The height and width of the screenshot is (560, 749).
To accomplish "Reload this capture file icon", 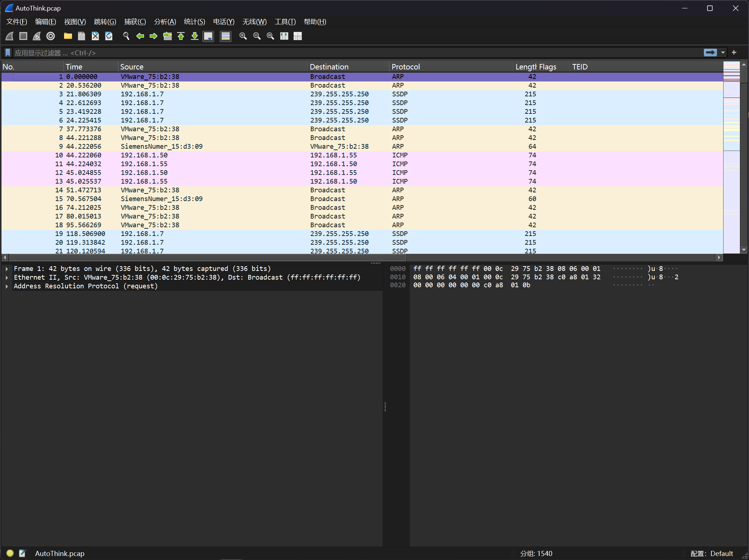I will (109, 36).
